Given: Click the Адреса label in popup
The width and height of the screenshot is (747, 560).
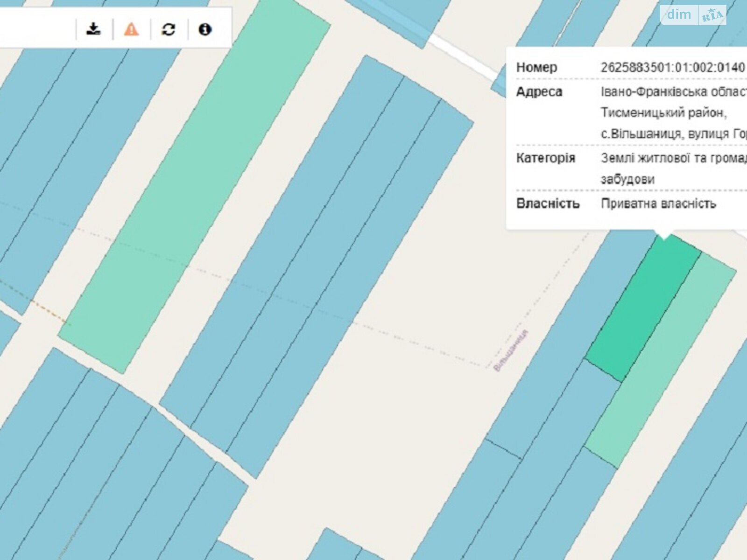Looking at the screenshot, I should tap(539, 91).
